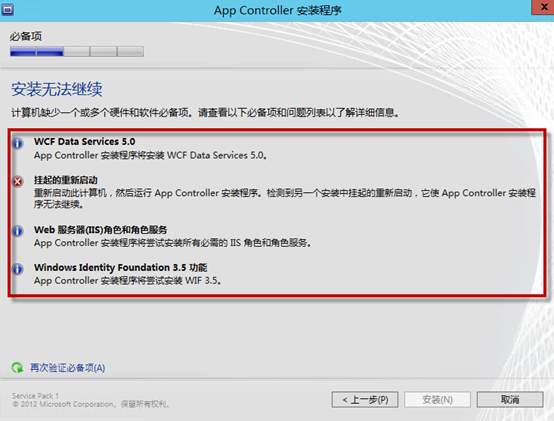Click the 安装无法继续 title text
The width and height of the screenshot is (554, 421).
(57, 89)
